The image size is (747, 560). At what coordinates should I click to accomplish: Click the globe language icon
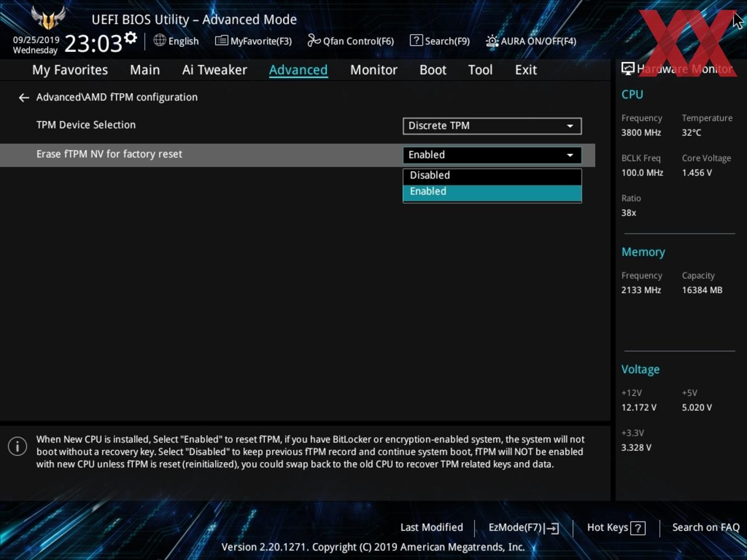(x=159, y=40)
